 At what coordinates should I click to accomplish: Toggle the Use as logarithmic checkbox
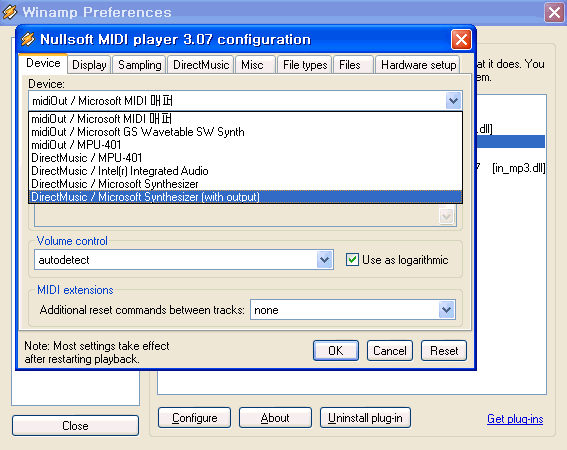pos(352,260)
